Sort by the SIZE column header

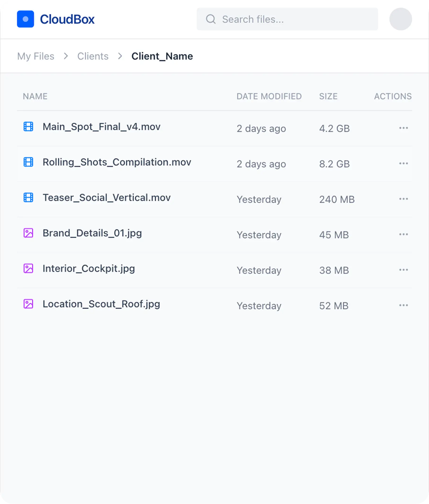[328, 96]
